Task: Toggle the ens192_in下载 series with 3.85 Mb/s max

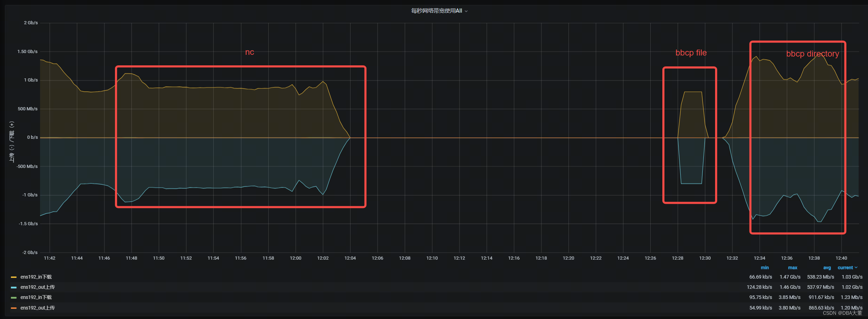Action: point(36,298)
